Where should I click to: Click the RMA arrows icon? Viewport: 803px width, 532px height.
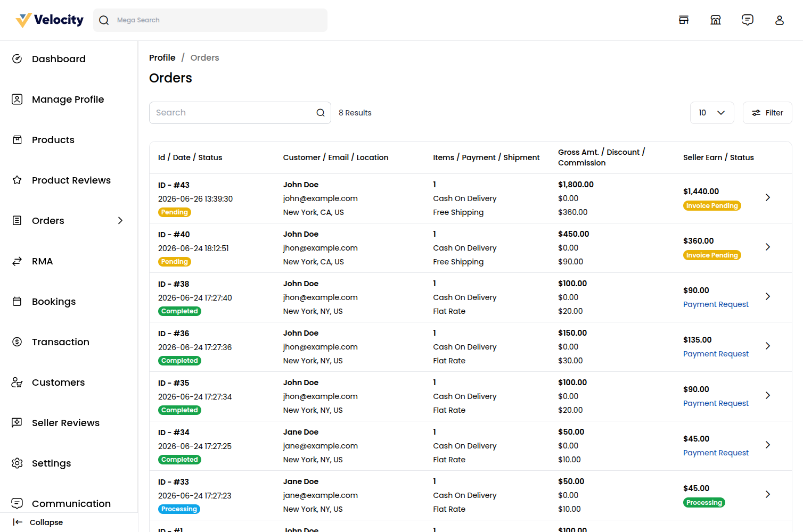[x=17, y=261]
